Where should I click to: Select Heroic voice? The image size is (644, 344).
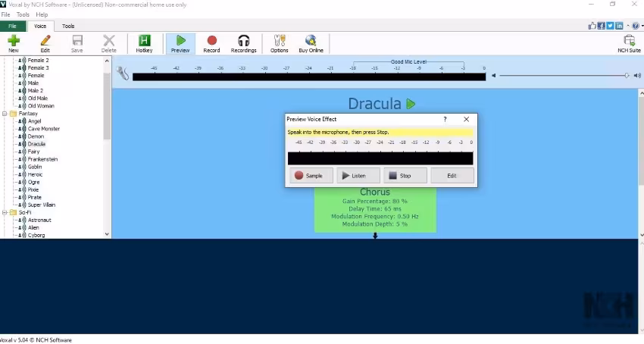coord(36,175)
